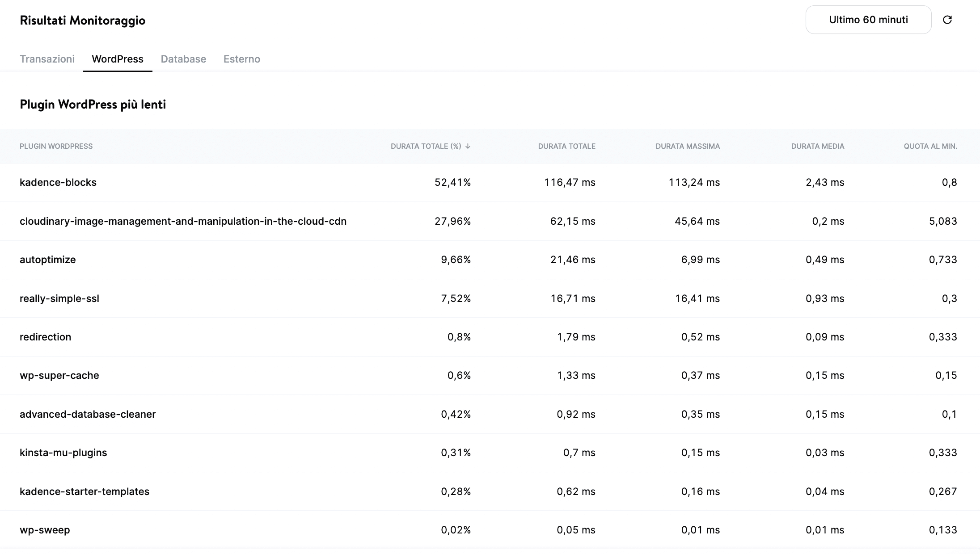The image size is (980, 554).
Task: Click the really-simple-ssl plugin entry
Action: click(x=59, y=298)
